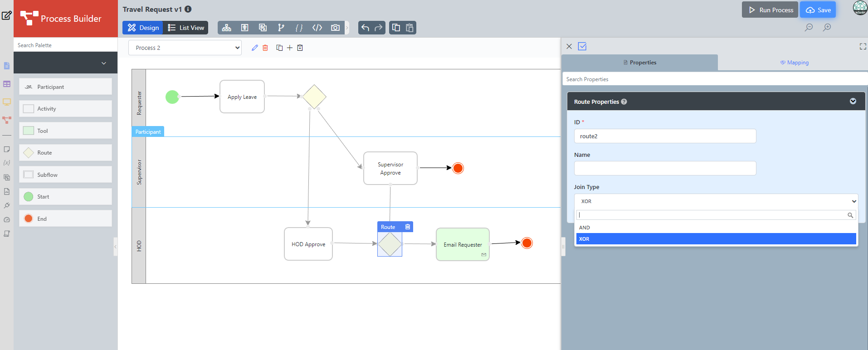
Task: Toggle fullscreen for the properties panel
Action: (863, 46)
